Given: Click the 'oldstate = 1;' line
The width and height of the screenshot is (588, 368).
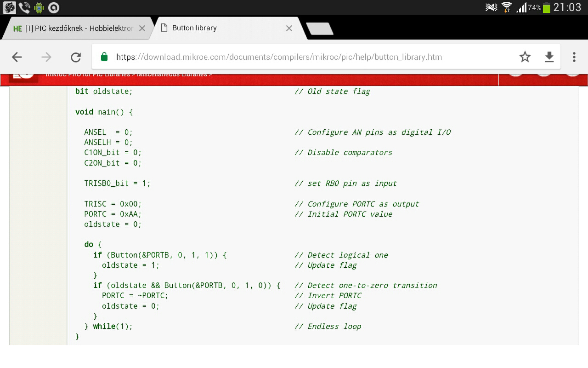Looking at the screenshot, I should click(131, 265).
